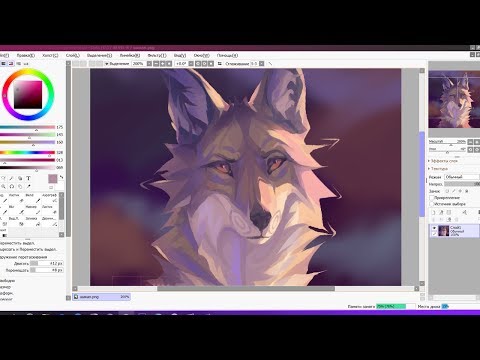This screenshot has width=480, height=360.
Task: Open the Выделение menu
Action: pos(99,55)
